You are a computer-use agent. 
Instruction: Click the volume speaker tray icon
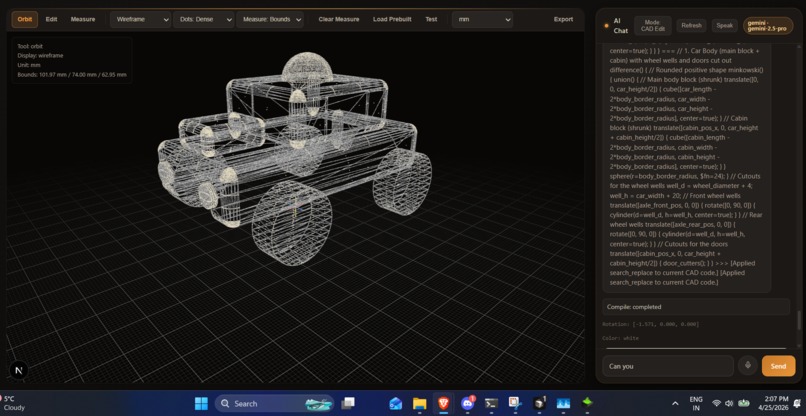[729, 404]
